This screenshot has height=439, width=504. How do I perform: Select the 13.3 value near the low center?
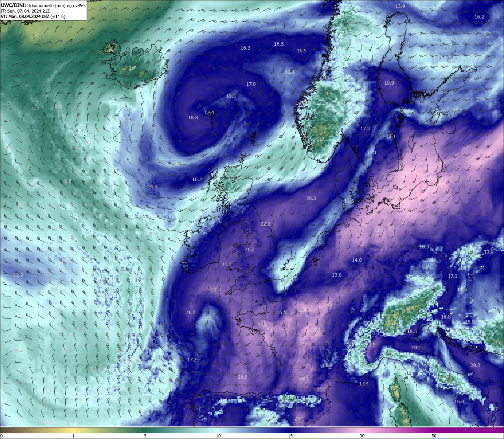[231, 96]
